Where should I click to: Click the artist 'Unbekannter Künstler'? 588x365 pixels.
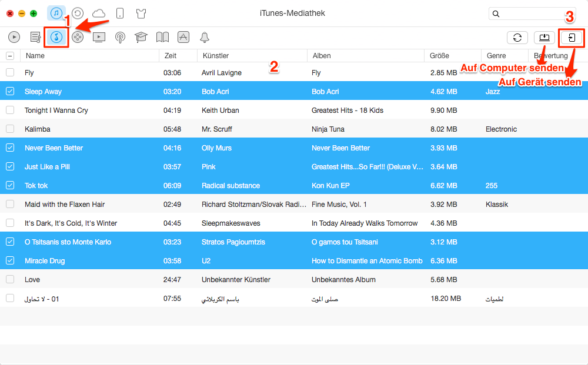[236, 280]
